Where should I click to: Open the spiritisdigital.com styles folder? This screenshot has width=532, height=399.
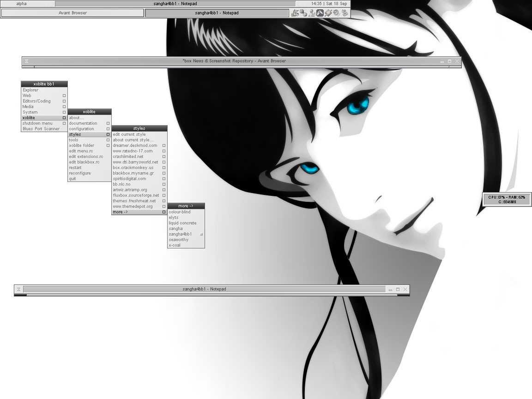pyautogui.click(x=139, y=179)
